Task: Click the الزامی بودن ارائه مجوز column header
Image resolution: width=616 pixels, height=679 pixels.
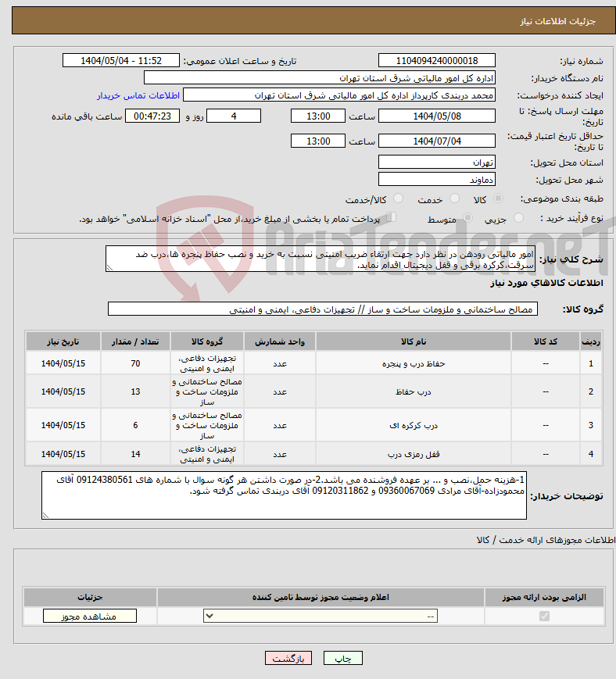Action: click(x=544, y=597)
